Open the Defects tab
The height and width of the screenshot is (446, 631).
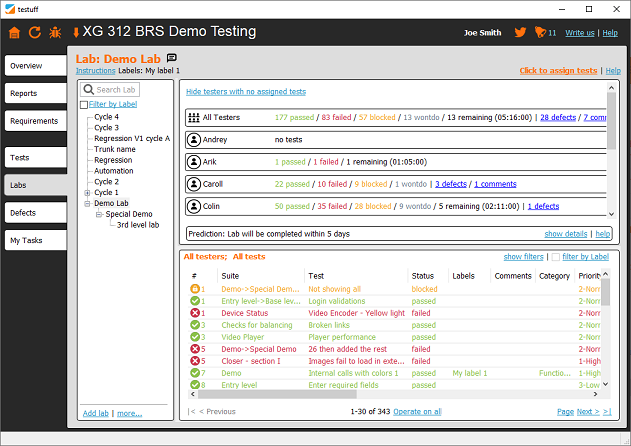36,213
